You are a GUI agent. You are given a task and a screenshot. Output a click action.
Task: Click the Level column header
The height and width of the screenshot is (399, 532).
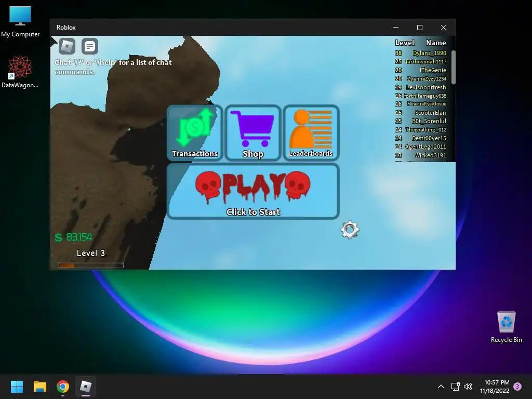(x=404, y=43)
